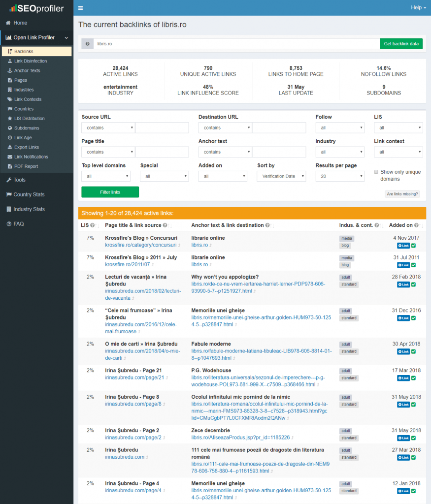The image size is (431, 504).
Task: Click green check icon for 12 Jan 2018 row
Action: pyautogui.click(x=414, y=491)
